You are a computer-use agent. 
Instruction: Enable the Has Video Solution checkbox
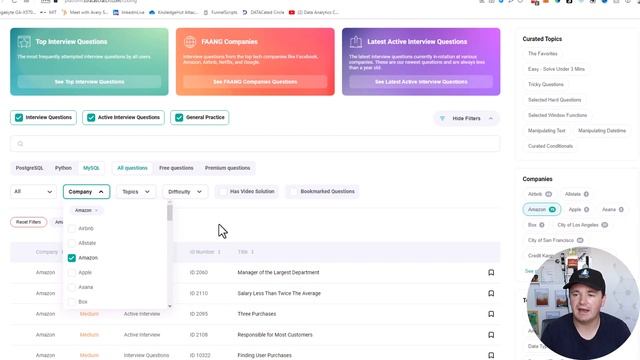tap(223, 191)
